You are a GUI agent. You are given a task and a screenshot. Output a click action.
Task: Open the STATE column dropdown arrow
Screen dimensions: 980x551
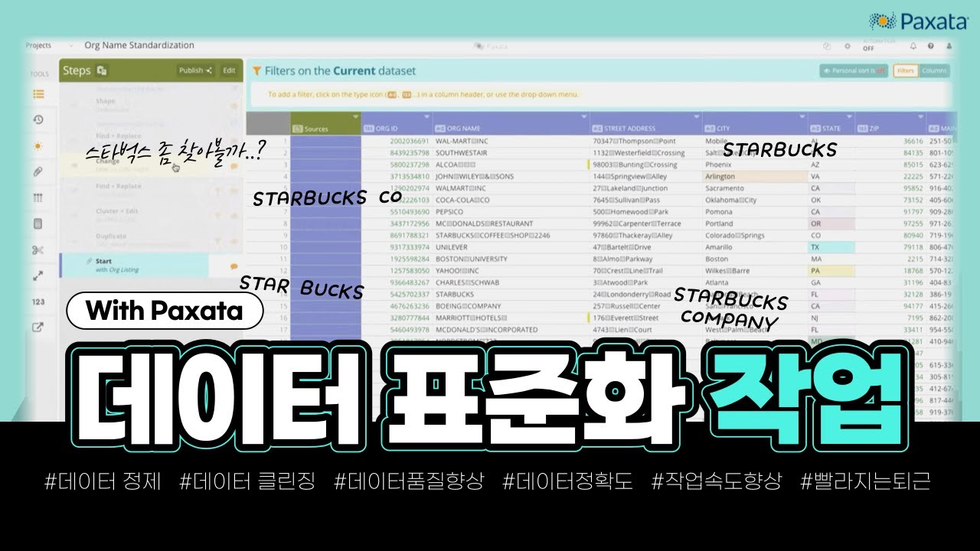848,117
